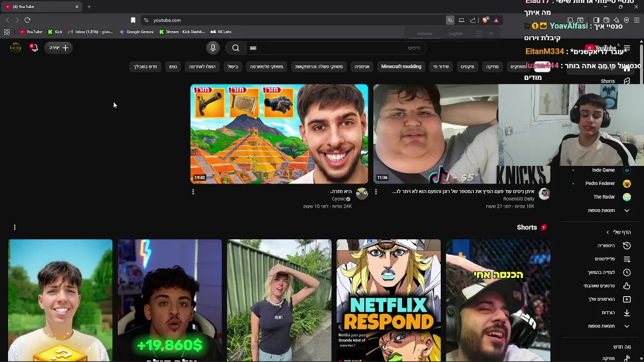The image size is (644, 362).
Task: Open the Playlists icon in sidebar
Action: (627, 259)
